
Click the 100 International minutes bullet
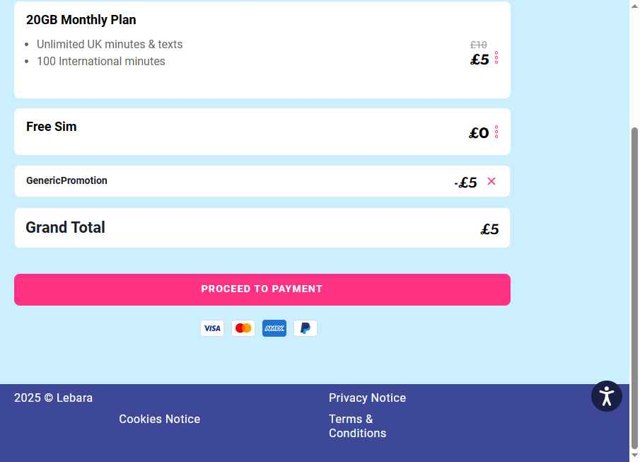pyautogui.click(x=101, y=62)
